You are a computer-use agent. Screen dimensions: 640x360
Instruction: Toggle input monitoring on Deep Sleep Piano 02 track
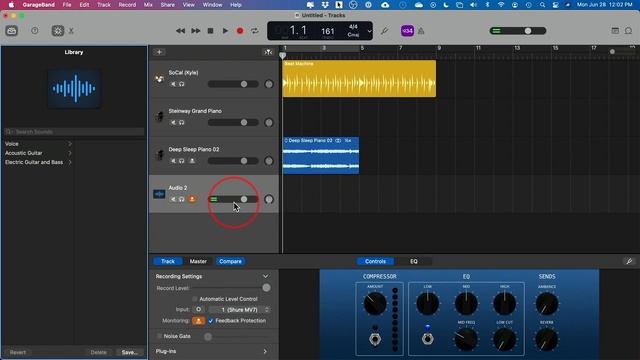(x=192, y=161)
